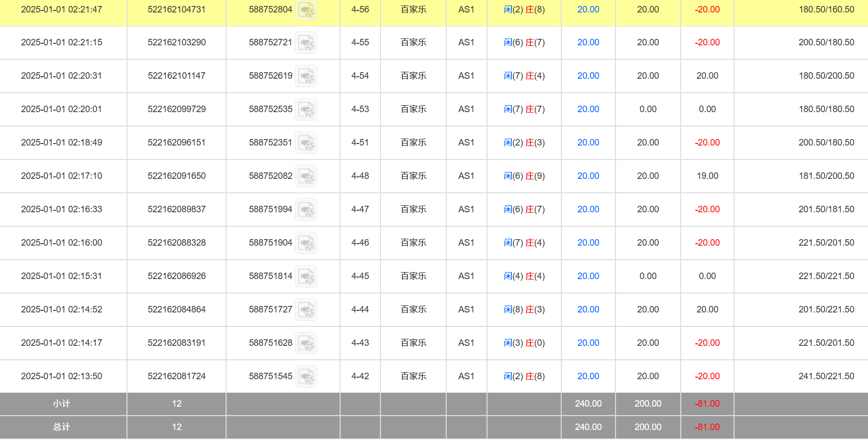The height and width of the screenshot is (440, 868).
Task: View video replay for round 588751994
Action: 306,210
